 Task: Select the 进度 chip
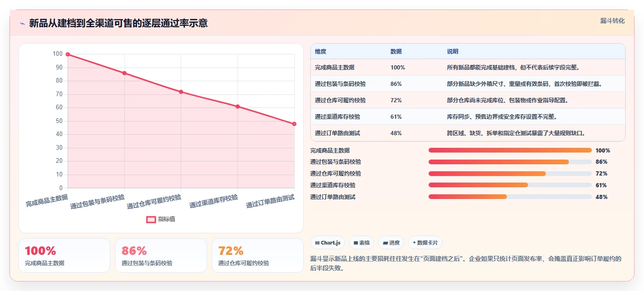[x=391, y=243]
